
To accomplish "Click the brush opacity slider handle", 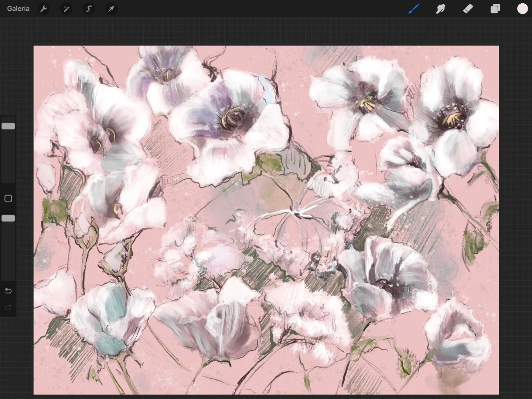I will (x=8, y=218).
